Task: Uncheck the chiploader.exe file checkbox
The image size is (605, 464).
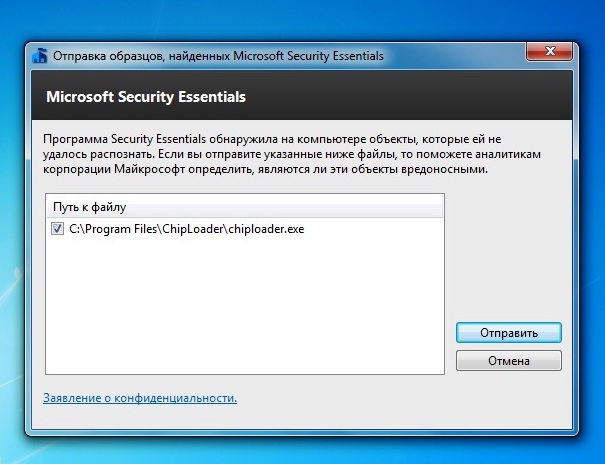Action: [58, 228]
